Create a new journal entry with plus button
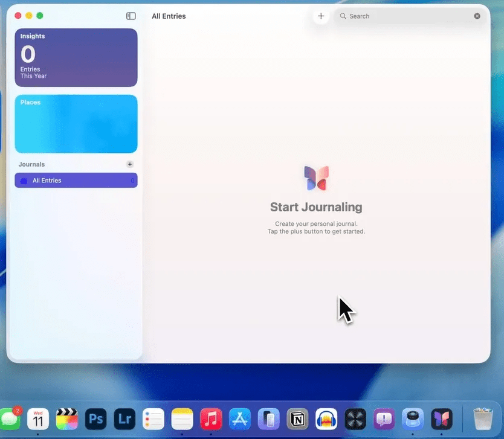 click(321, 16)
